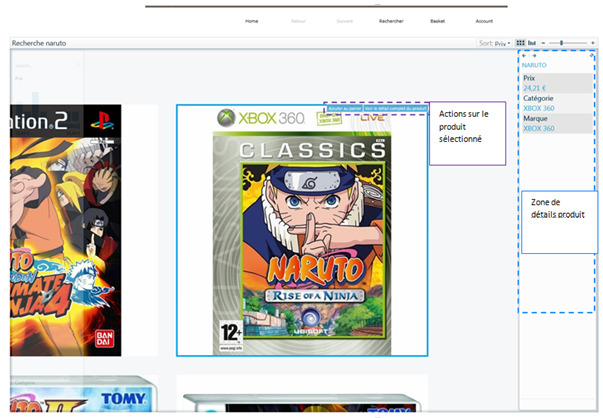
Task: Switch to the grid view icon
Action: coord(520,43)
